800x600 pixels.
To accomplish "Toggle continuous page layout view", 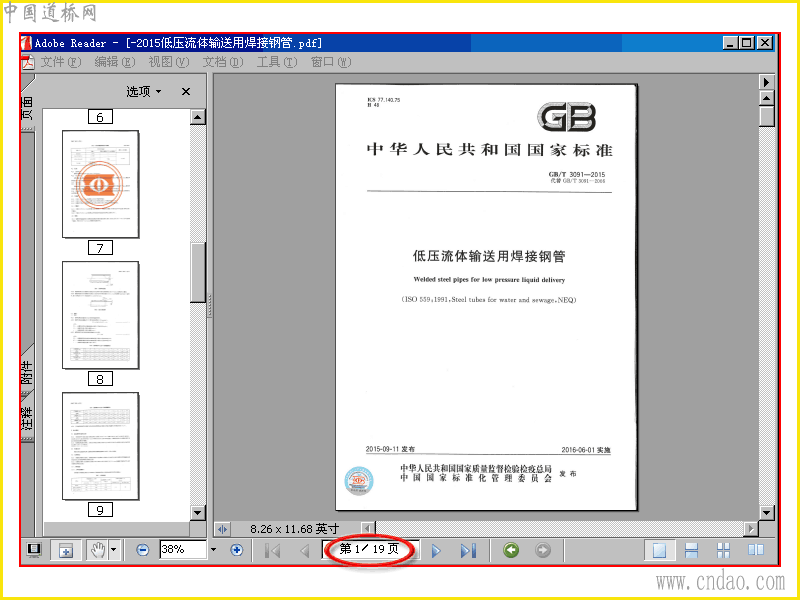I will [x=691, y=550].
